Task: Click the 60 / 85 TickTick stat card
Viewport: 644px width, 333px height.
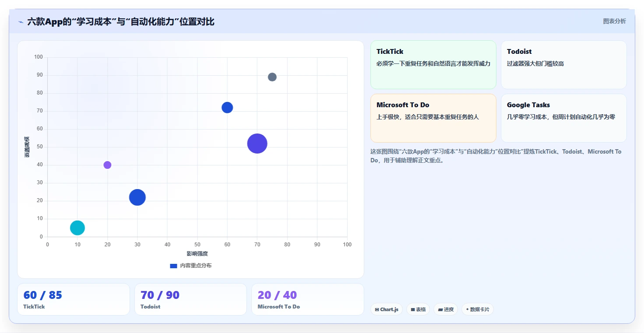Action: point(74,299)
